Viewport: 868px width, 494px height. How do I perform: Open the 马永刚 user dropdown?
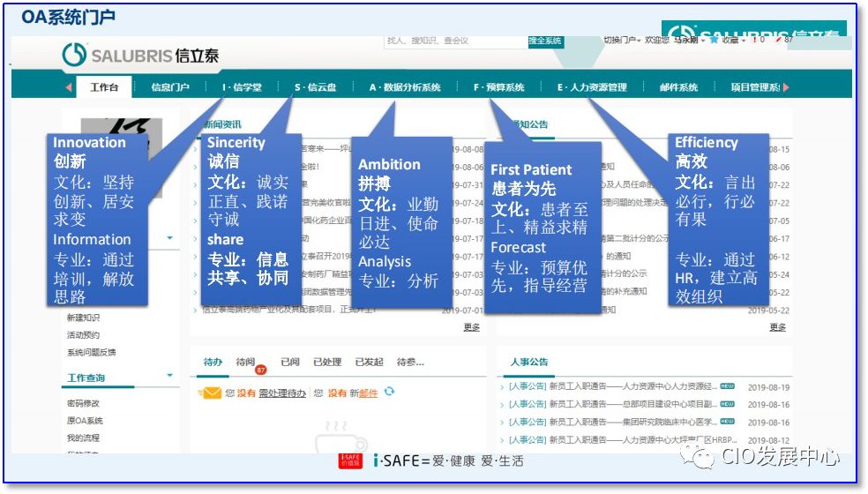pos(689,40)
